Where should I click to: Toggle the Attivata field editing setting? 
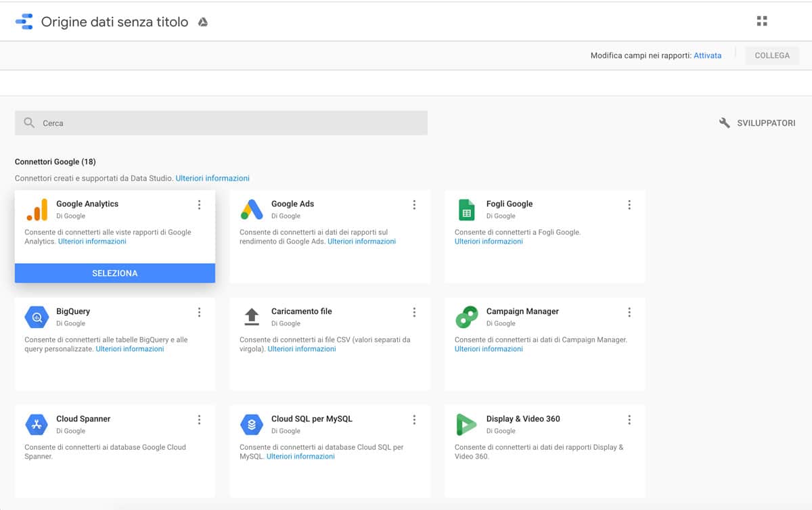[707, 55]
